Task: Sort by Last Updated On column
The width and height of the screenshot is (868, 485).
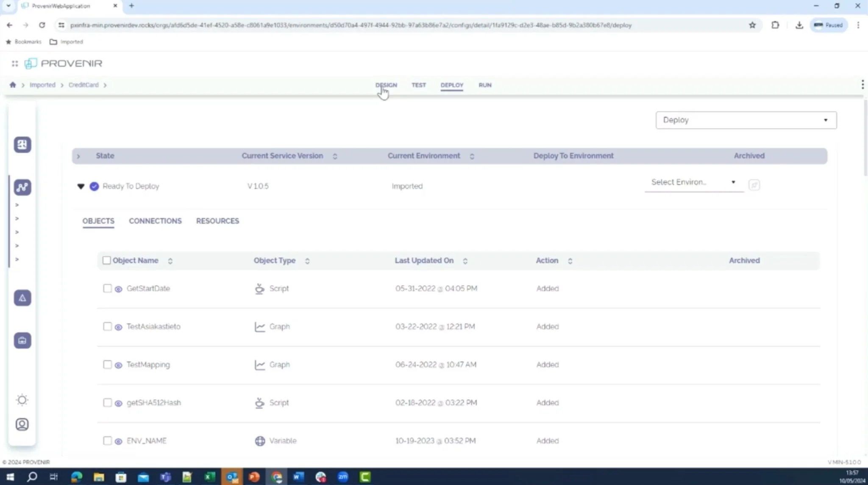Action: click(465, 261)
